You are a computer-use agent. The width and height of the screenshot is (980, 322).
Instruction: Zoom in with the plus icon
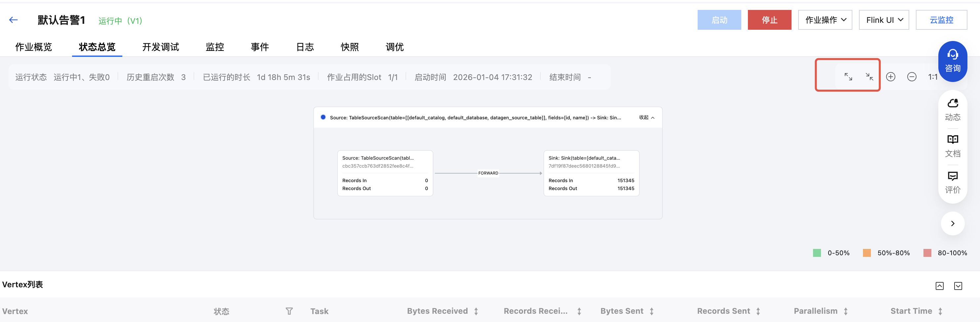pos(891,77)
